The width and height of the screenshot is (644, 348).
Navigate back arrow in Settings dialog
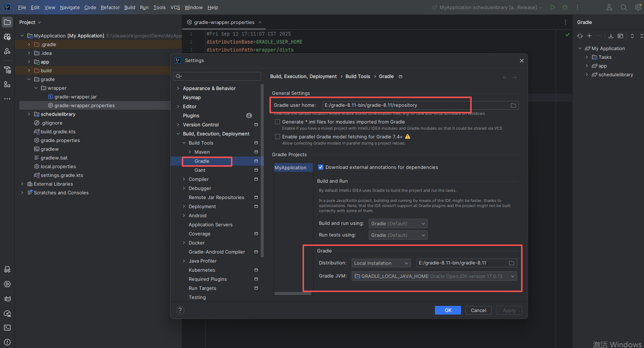(x=505, y=77)
